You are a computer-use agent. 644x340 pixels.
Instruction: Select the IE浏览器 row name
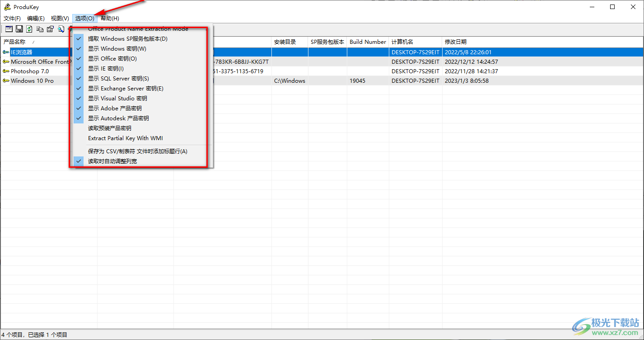tap(22, 52)
